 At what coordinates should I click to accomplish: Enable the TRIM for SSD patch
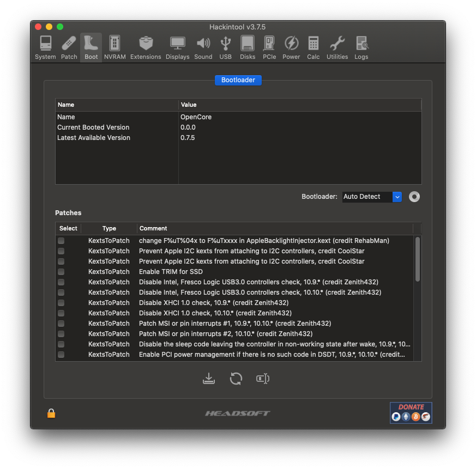click(x=61, y=271)
